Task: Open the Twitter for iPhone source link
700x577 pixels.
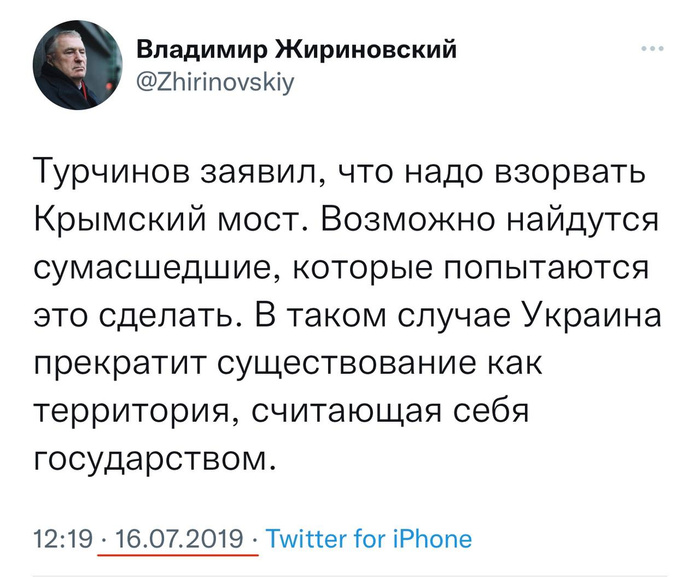Action: [370, 539]
